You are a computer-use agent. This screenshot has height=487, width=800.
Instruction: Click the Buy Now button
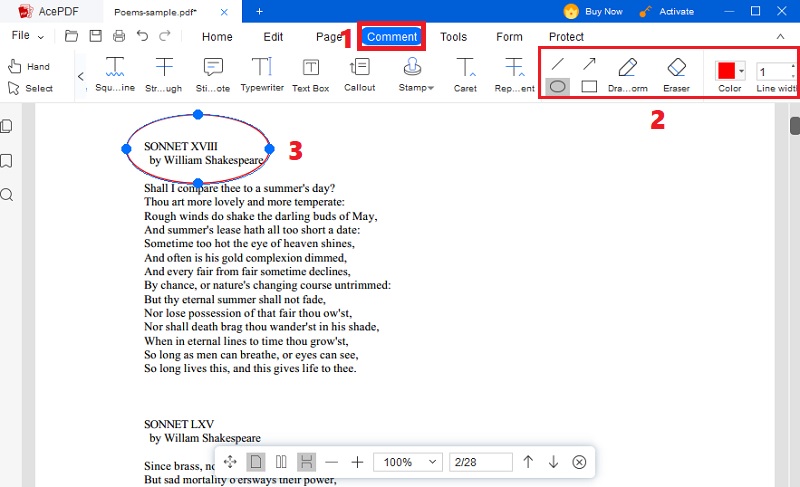click(593, 11)
